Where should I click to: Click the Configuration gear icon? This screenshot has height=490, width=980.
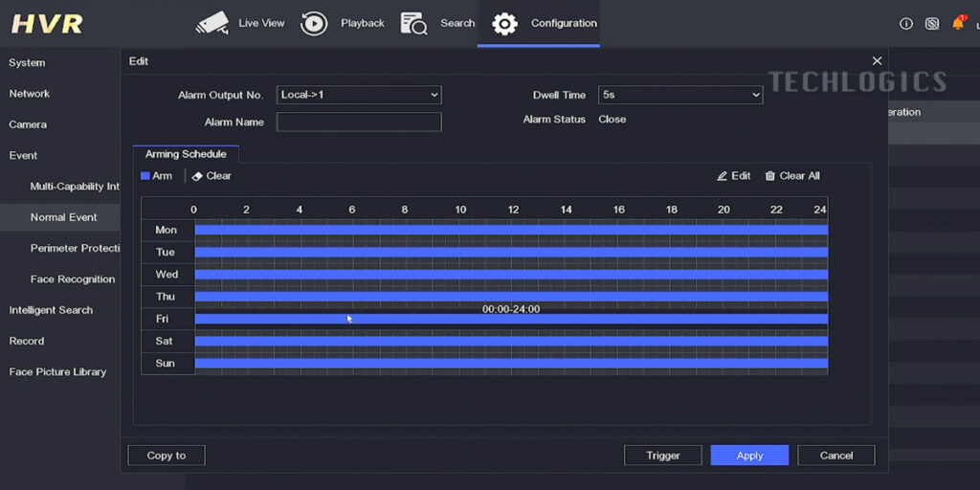click(x=504, y=23)
